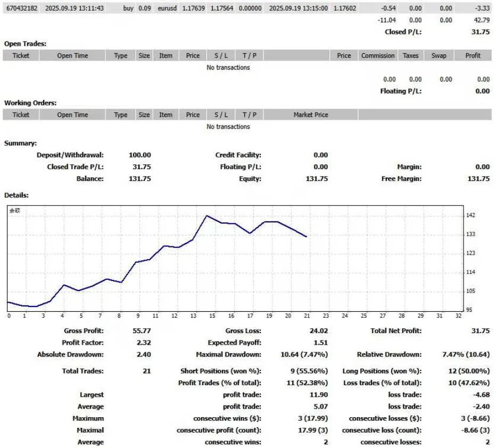Click the Open Time header under Working Orders
The height and width of the screenshot is (448, 496).
click(72, 114)
